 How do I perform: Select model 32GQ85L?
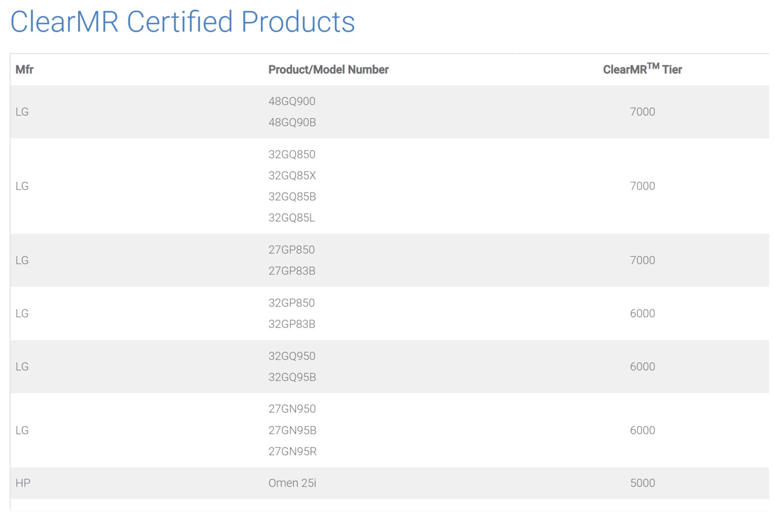pyautogui.click(x=292, y=218)
